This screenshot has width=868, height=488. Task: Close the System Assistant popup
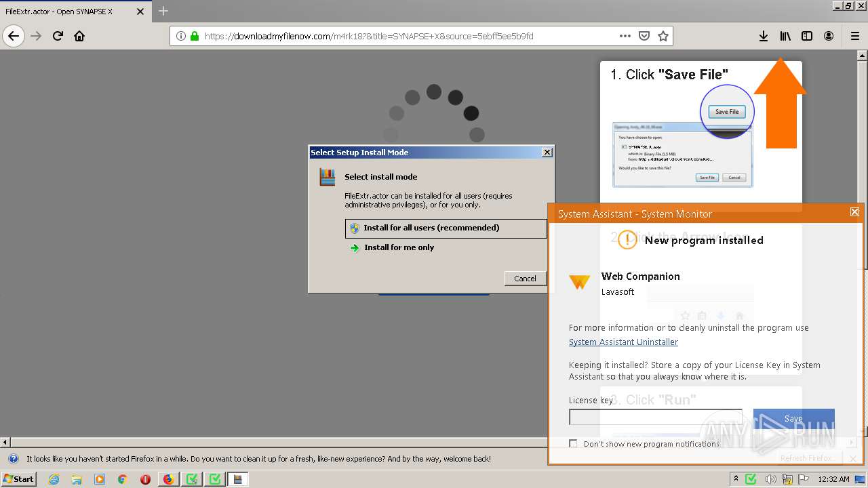[854, 212]
